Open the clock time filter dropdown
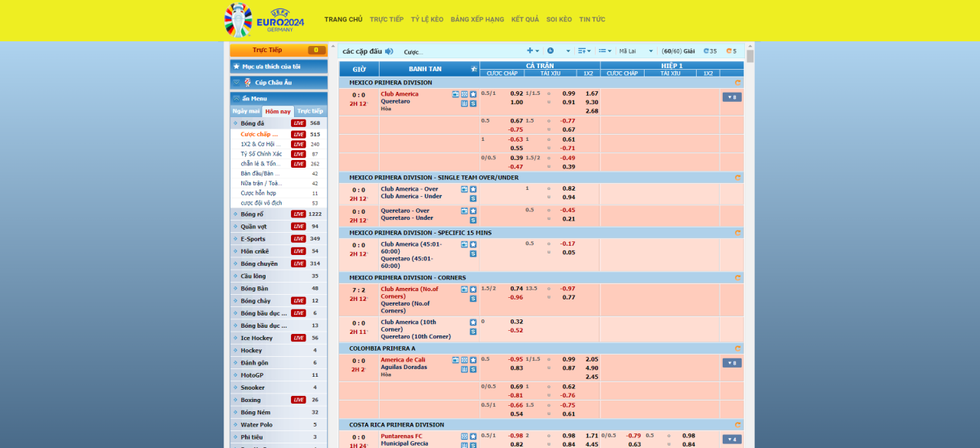 554,51
